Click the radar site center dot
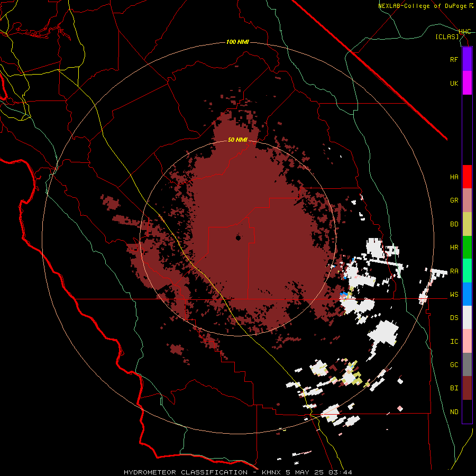Viewport: 476px width, 476px height. pyautogui.click(x=239, y=237)
